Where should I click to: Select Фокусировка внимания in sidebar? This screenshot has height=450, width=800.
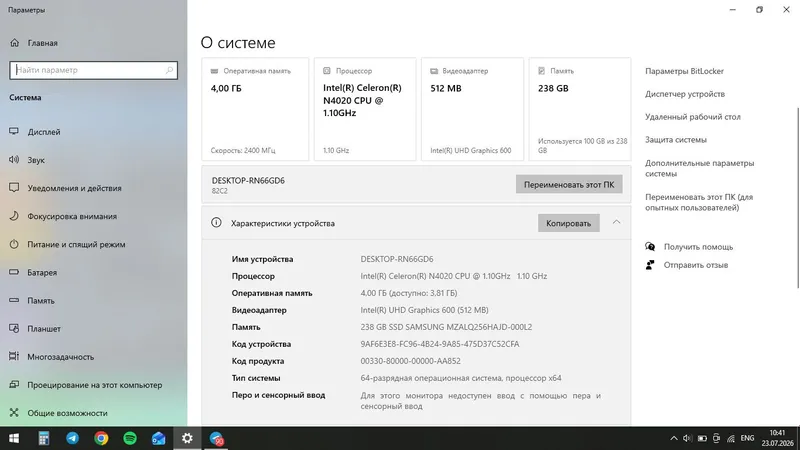coord(63,216)
